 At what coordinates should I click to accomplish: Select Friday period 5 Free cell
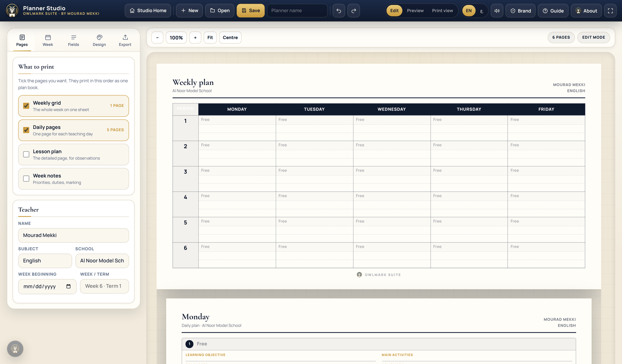(546, 230)
